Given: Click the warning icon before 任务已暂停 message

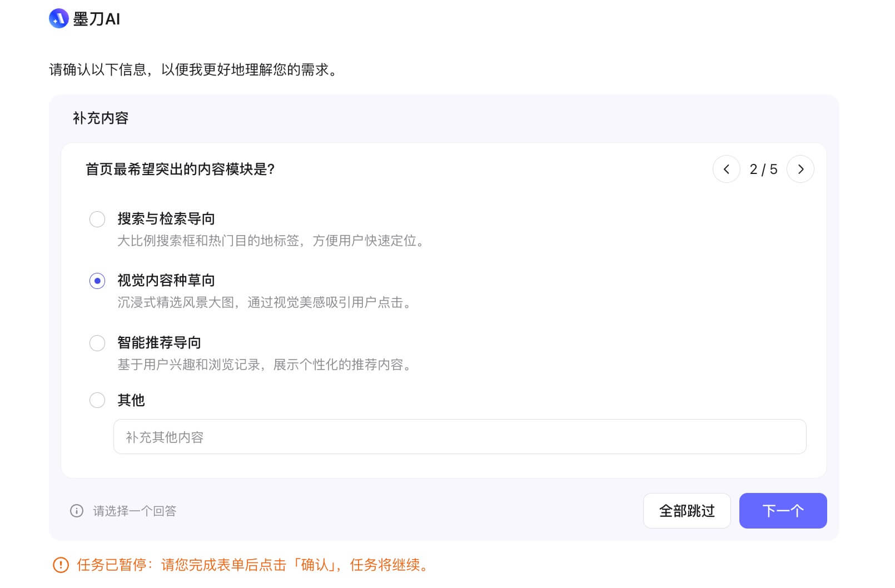Looking at the screenshot, I should tap(61, 565).
